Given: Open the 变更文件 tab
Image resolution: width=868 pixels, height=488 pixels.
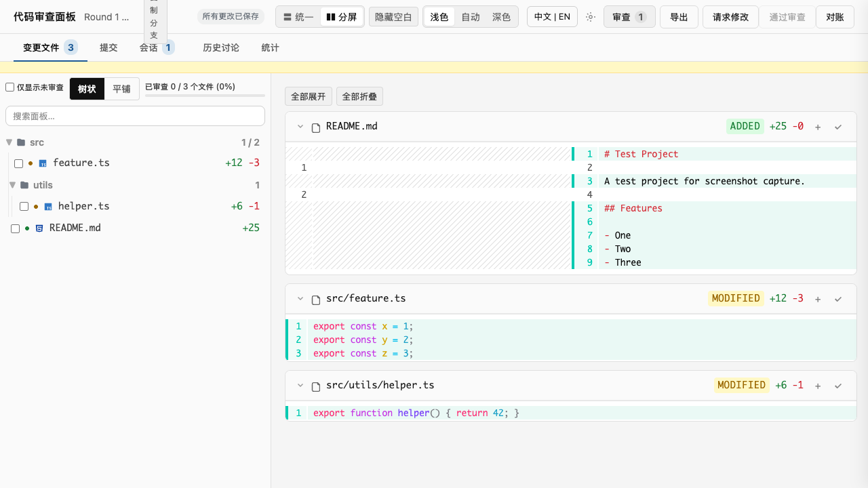Looking at the screenshot, I should tap(50, 47).
